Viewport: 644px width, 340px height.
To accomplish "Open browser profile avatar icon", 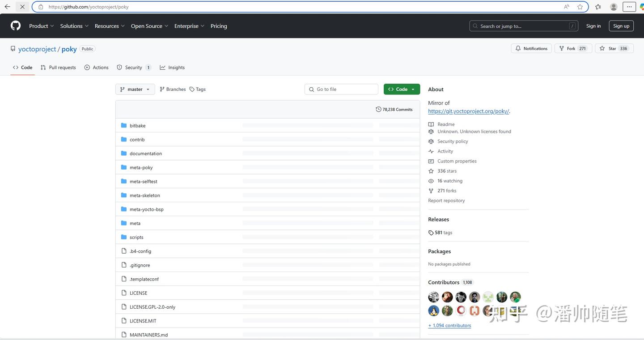I will (614, 7).
